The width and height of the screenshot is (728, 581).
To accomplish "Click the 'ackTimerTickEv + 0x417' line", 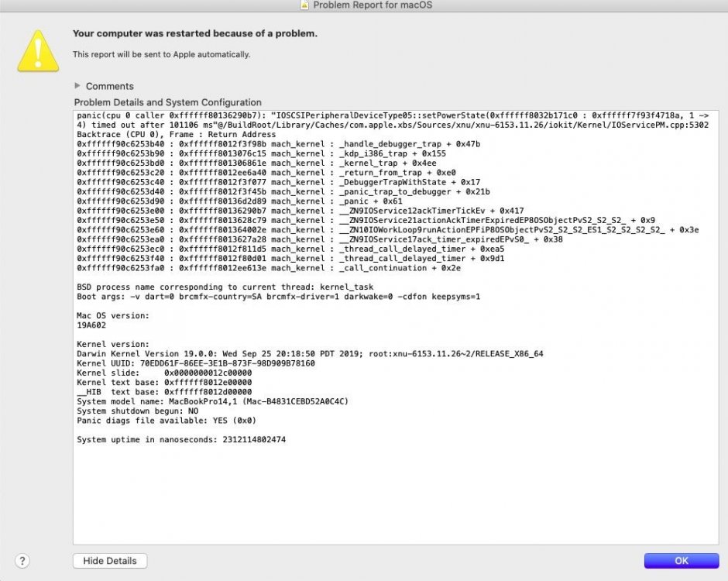I will (x=300, y=211).
